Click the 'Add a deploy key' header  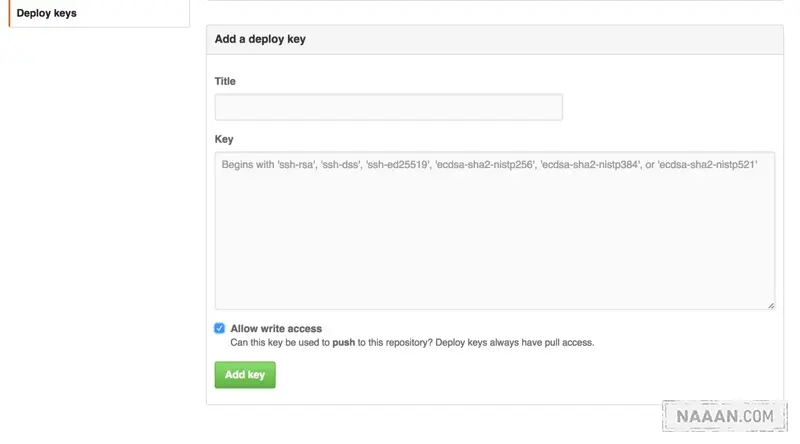[x=260, y=40]
